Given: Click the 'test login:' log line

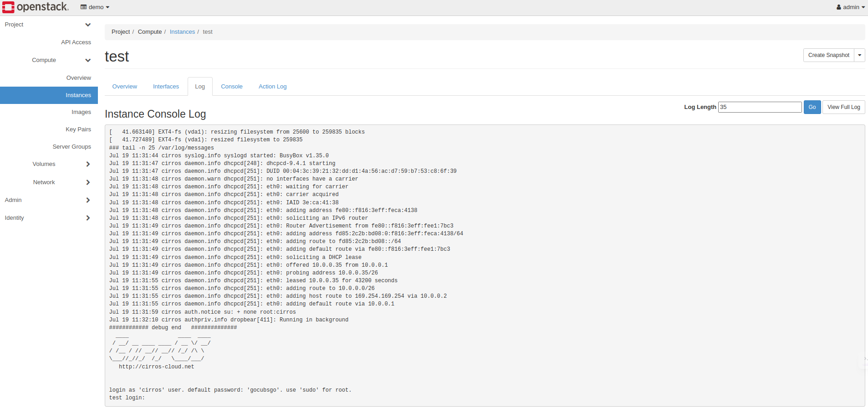Looking at the screenshot, I should 127,398.
